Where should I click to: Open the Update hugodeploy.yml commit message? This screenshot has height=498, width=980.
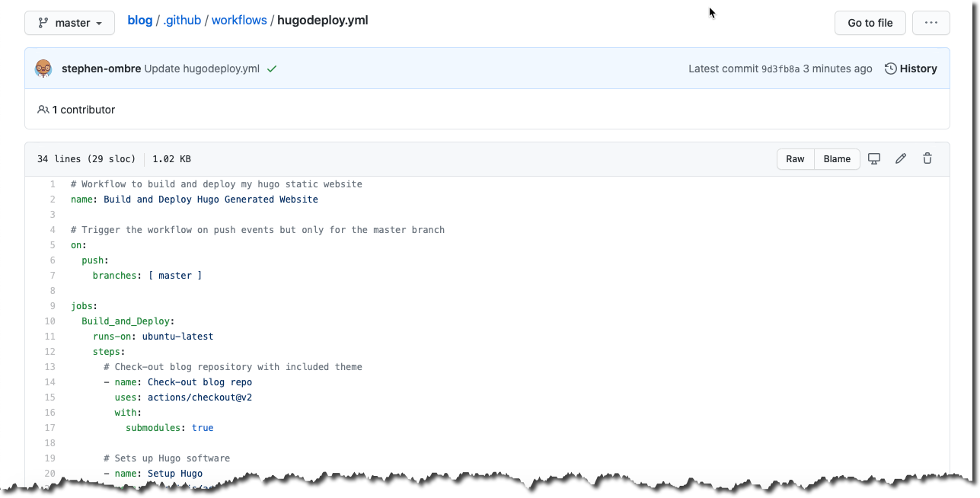(202, 69)
